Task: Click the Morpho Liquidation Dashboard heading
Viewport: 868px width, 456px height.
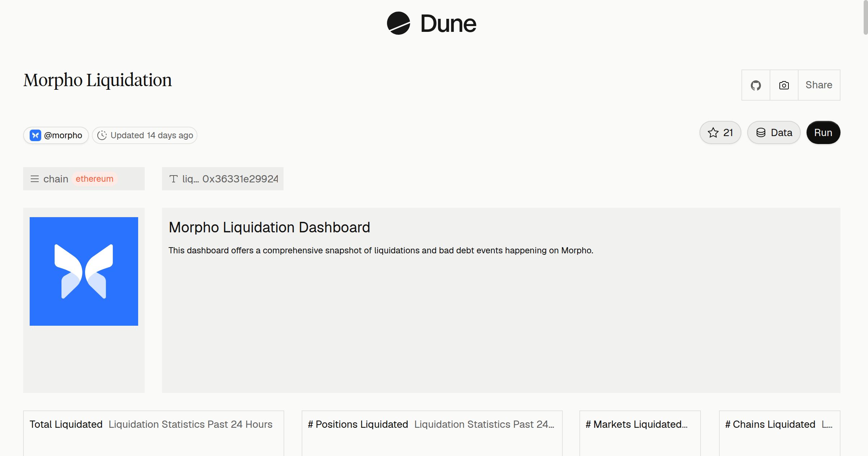Action: (269, 227)
